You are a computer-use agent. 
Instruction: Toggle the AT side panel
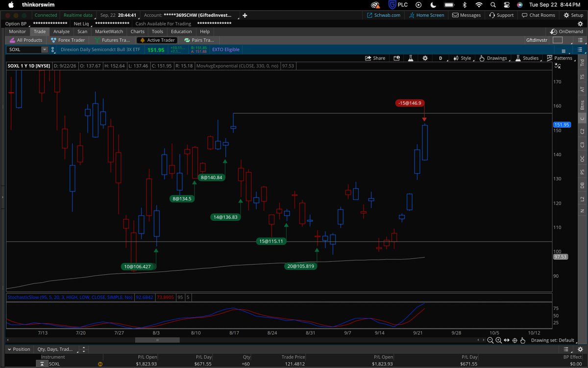tap(582, 90)
